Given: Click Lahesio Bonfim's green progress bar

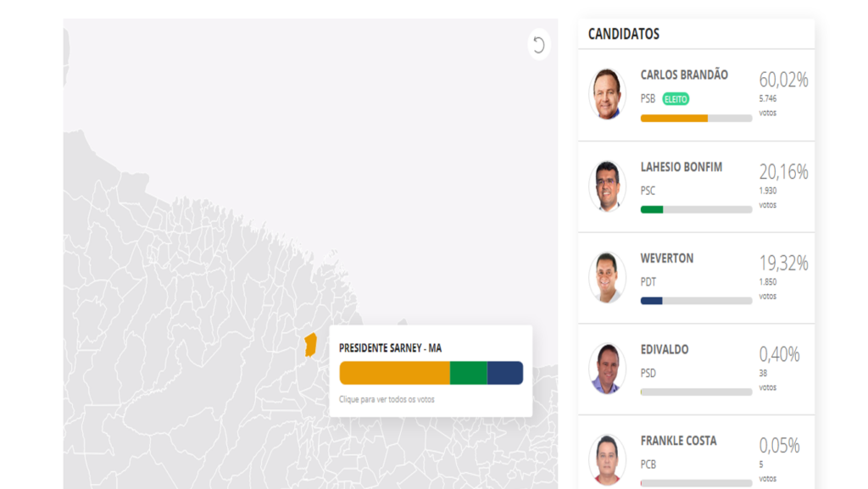Looking at the screenshot, I should (652, 209).
